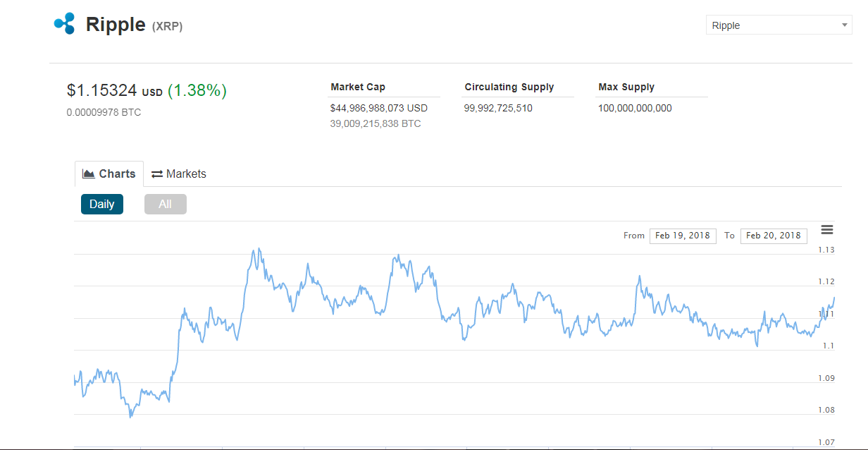This screenshot has height=450, width=868.
Task: Click the From label beside date range
Action: (x=634, y=236)
